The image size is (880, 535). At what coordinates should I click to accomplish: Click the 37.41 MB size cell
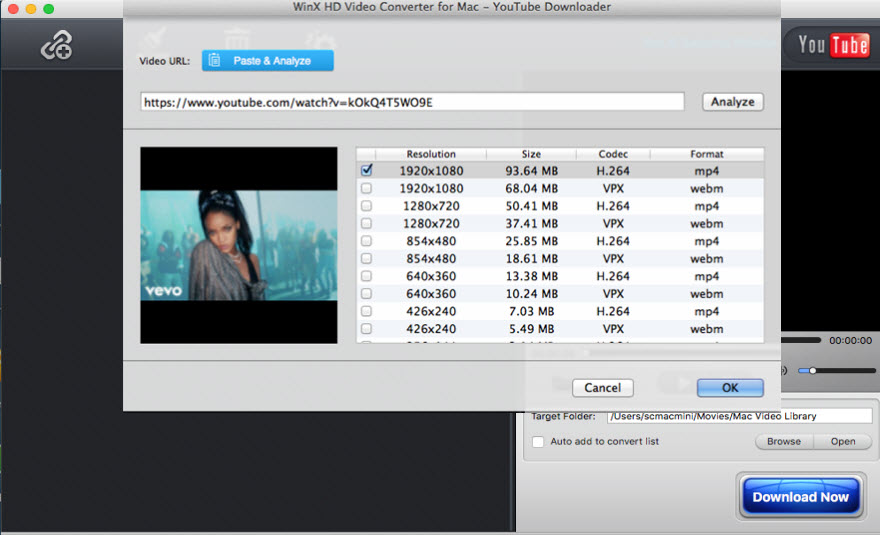coord(531,223)
